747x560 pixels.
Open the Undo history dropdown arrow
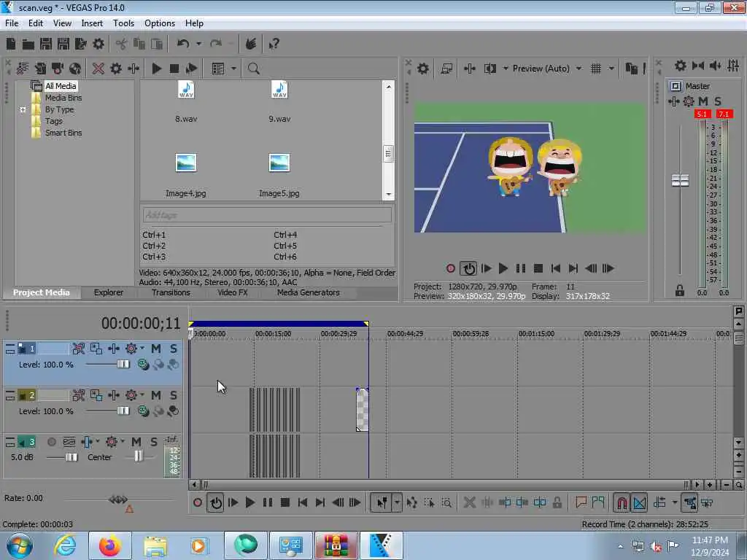click(198, 44)
